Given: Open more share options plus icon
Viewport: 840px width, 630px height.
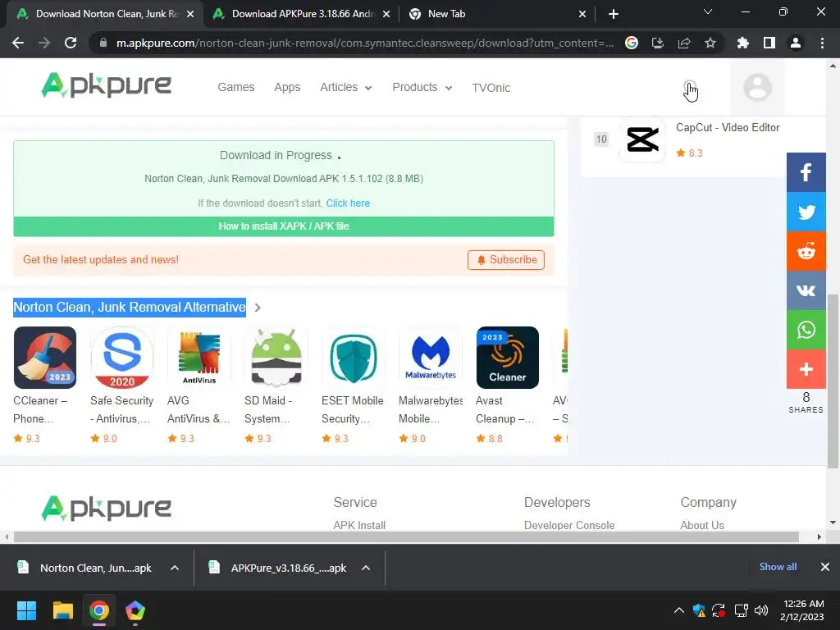Looking at the screenshot, I should (806, 369).
